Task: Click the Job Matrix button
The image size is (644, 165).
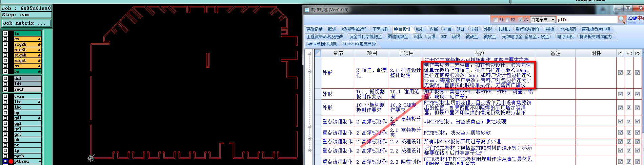Action: (26, 23)
